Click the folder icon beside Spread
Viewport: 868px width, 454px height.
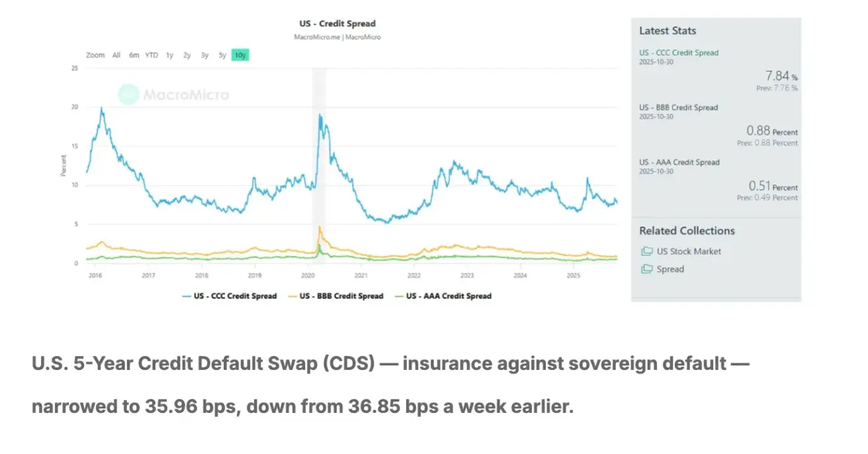[x=646, y=269]
